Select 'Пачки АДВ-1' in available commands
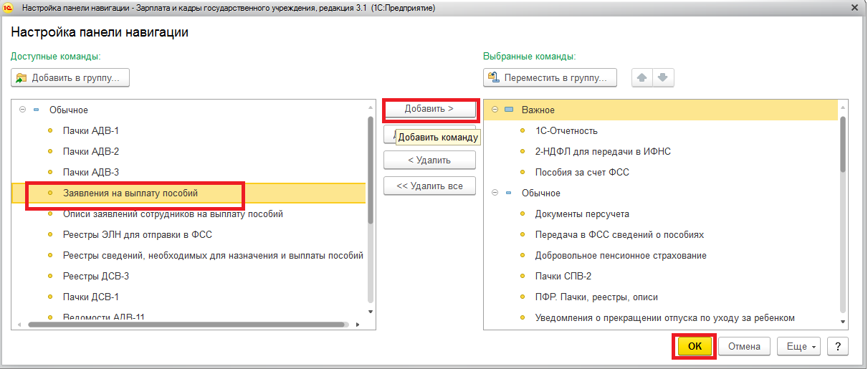868x369 pixels. click(189, 130)
